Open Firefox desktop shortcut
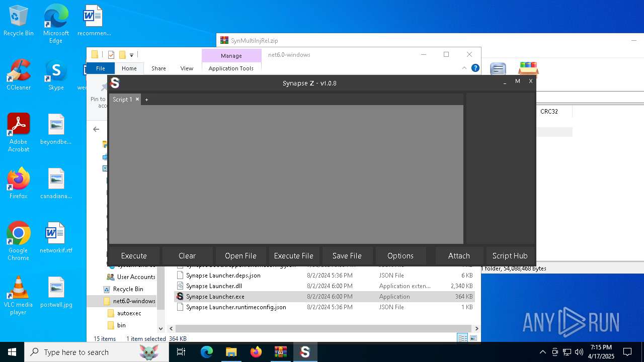The image size is (644, 362). 19,184
